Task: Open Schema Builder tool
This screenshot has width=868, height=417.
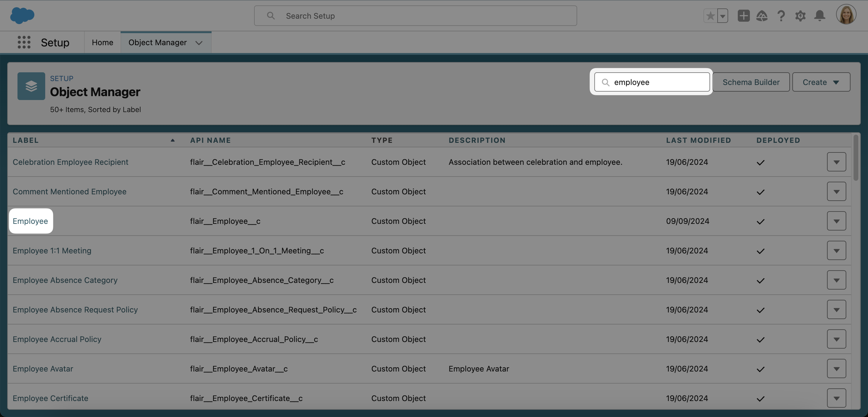Action: pyautogui.click(x=751, y=81)
